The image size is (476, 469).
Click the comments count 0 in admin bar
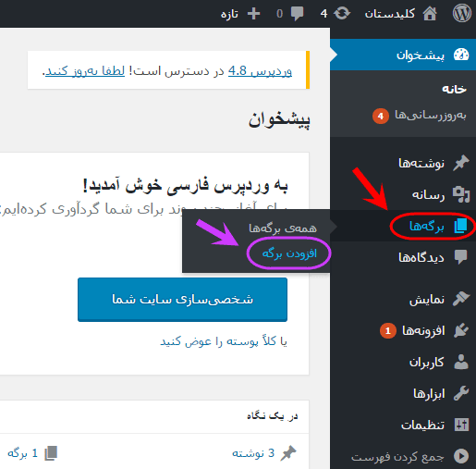[x=279, y=14]
